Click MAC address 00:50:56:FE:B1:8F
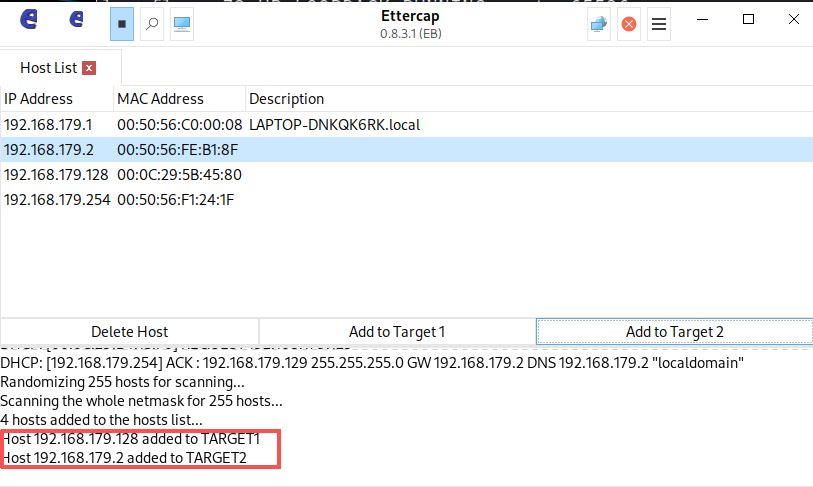The height and width of the screenshot is (487, 813). [x=177, y=150]
